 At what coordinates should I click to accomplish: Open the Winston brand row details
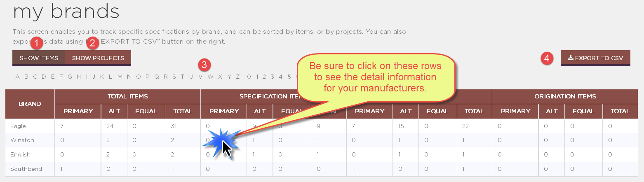322,140
